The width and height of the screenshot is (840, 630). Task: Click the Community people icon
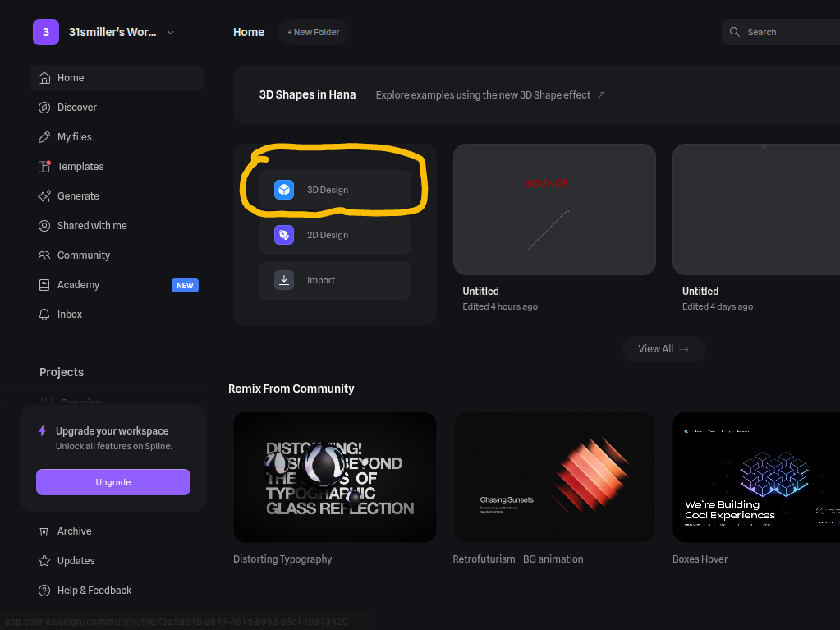click(x=44, y=255)
